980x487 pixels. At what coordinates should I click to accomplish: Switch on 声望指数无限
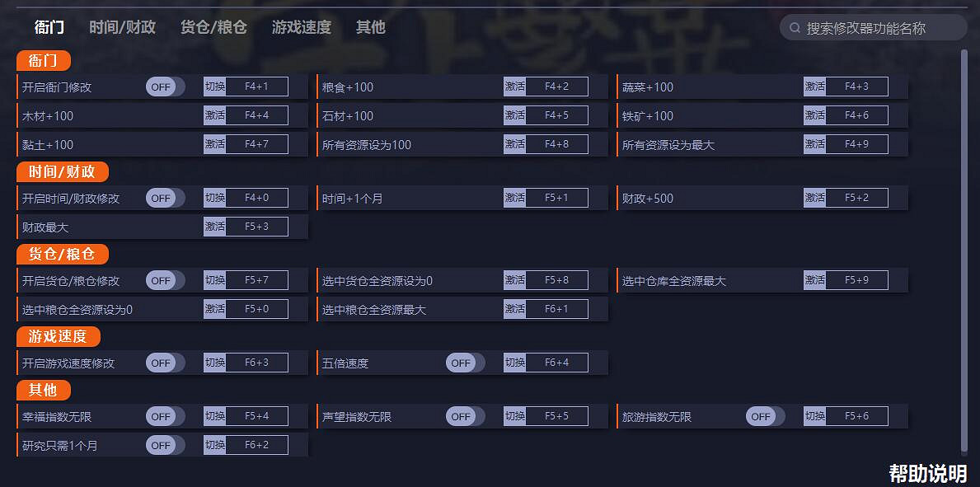click(x=465, y=417)
